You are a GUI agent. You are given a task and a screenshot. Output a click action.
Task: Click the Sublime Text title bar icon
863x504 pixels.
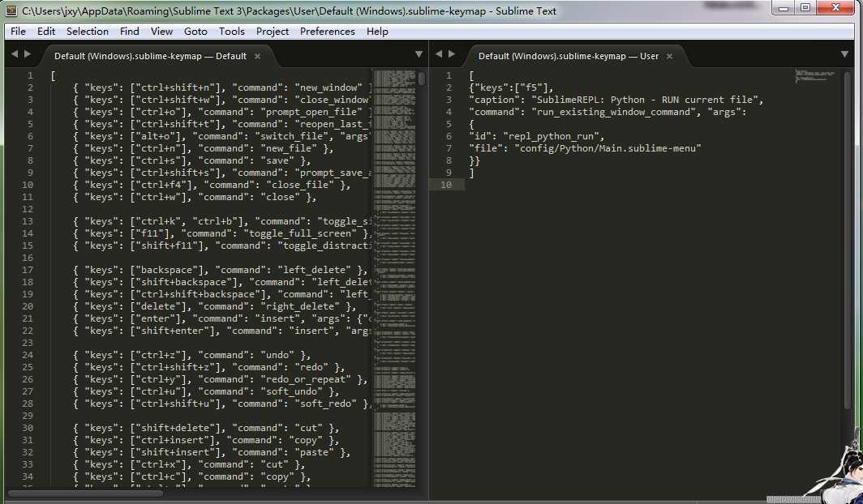(11, 11)
